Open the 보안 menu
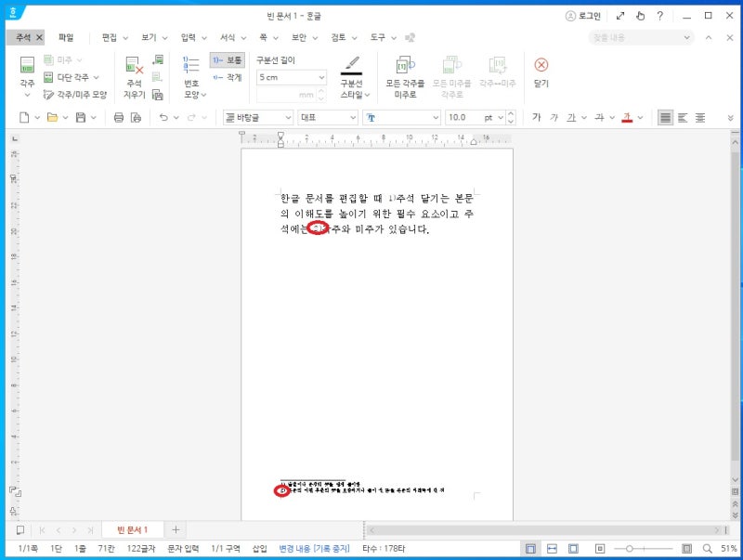 [x=299, y=37]
